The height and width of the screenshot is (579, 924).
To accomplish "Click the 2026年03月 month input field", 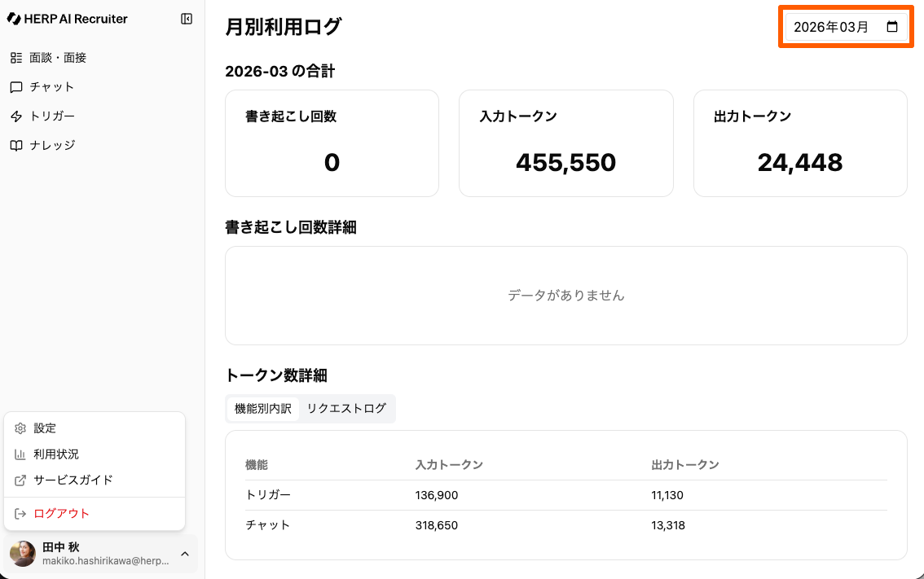I will 831,27.
